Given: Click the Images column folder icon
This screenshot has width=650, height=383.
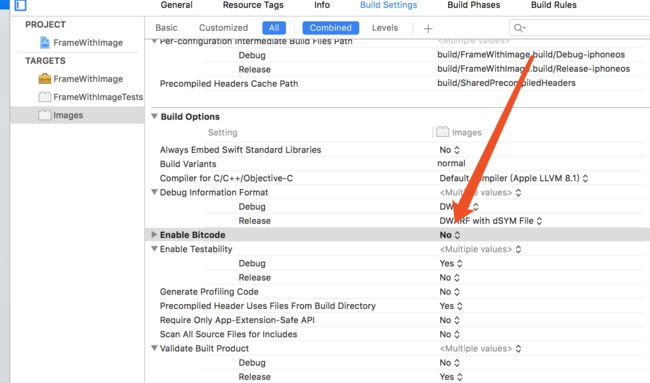Looking at the screenshot, I should pos(442,132).
